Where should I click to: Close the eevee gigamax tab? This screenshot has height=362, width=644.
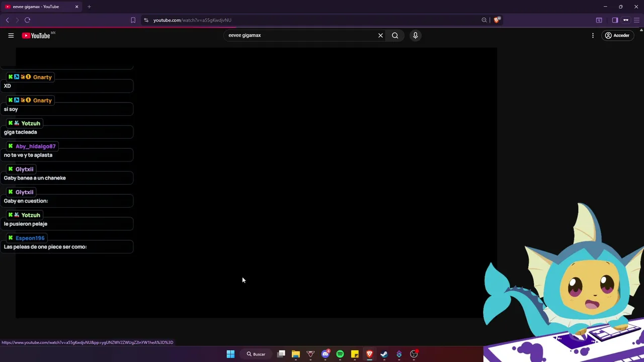click(76, 7)
